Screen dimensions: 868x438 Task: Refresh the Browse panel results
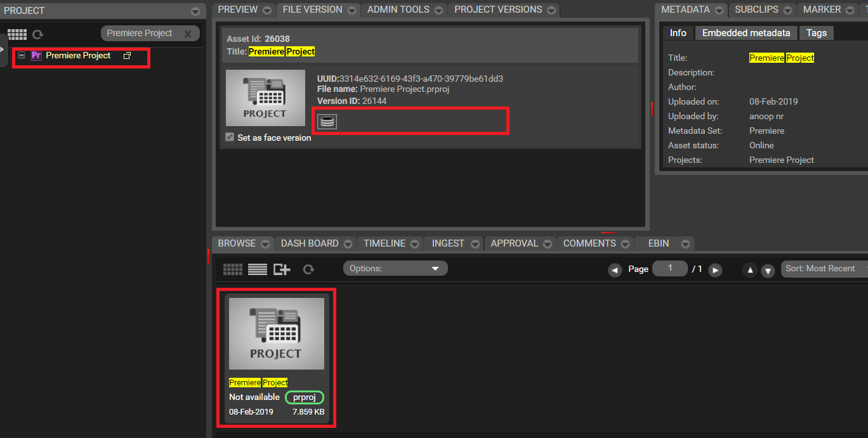point(308,269)
